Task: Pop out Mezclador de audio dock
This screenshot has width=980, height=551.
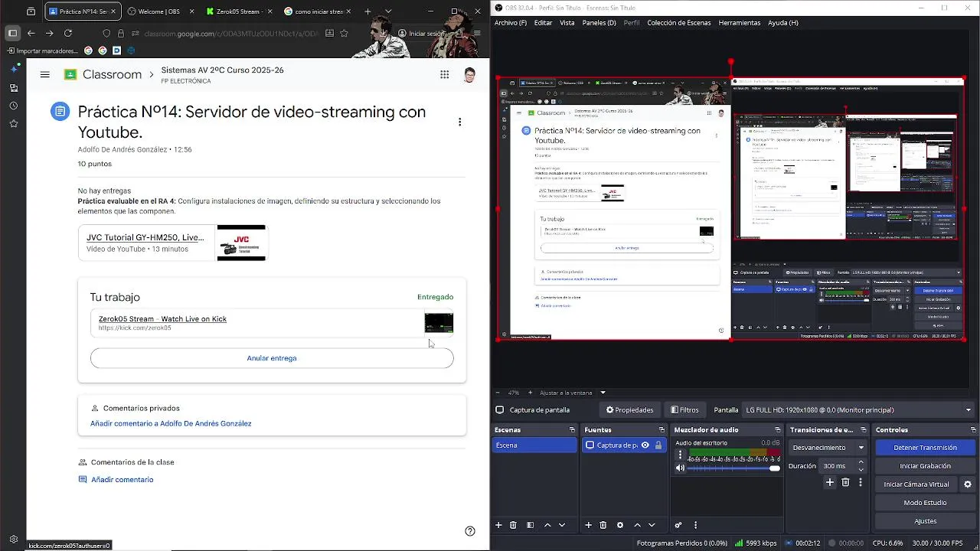Action: (x=777, y=430)
